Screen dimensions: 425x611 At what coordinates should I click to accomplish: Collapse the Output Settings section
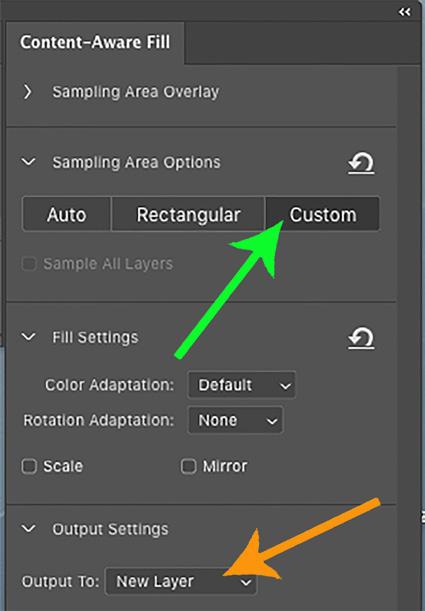[29, 529]
